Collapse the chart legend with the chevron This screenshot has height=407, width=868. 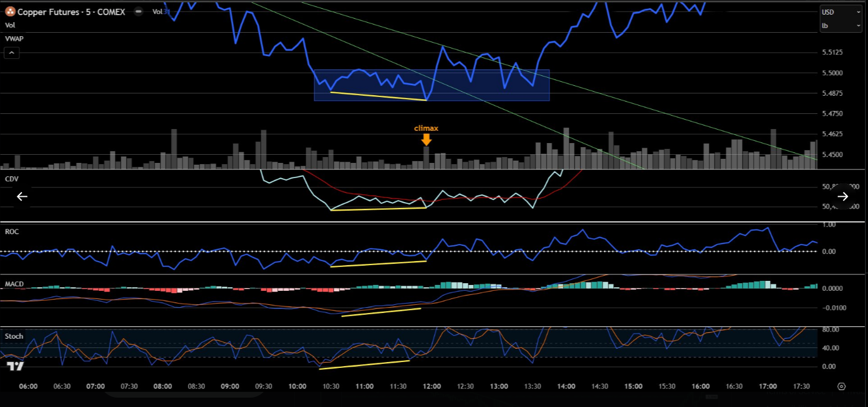click(x=11, y=53)
